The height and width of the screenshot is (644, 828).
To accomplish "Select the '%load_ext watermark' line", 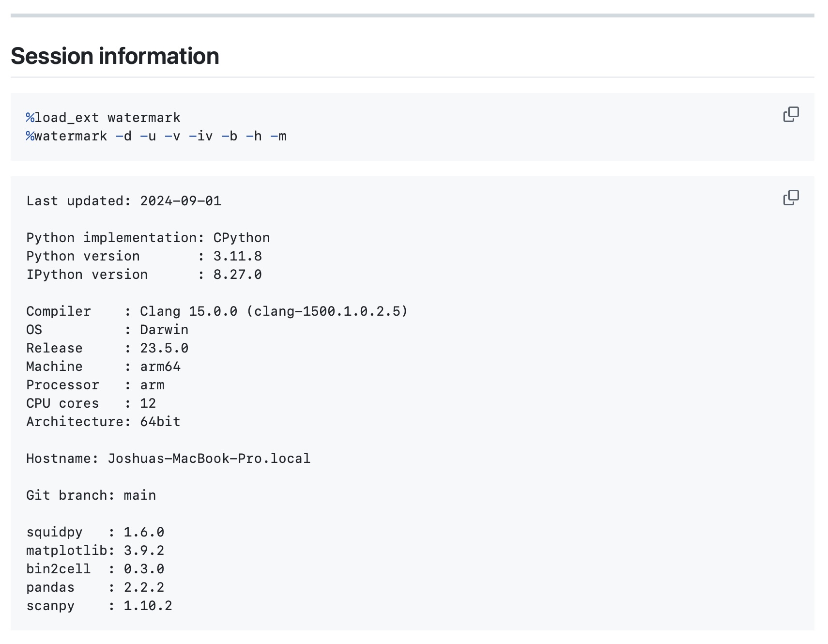I will [x=103, y=118].
